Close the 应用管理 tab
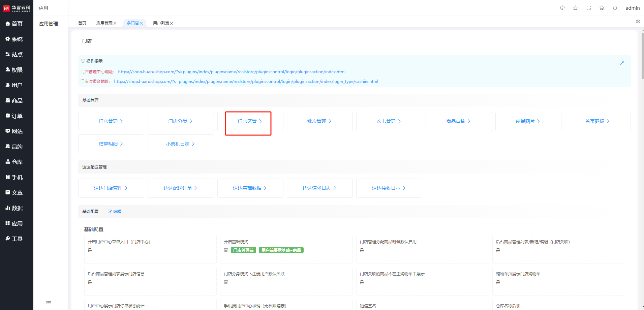This screenshot has height=310, width=644. 115,23
